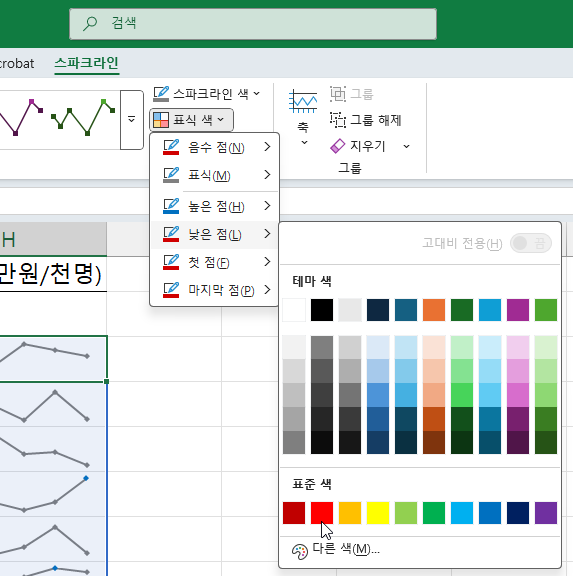Choose standard light blue color swatch
Image resolution: width=573 pixels, height=576 pixels.
[462, 513]
